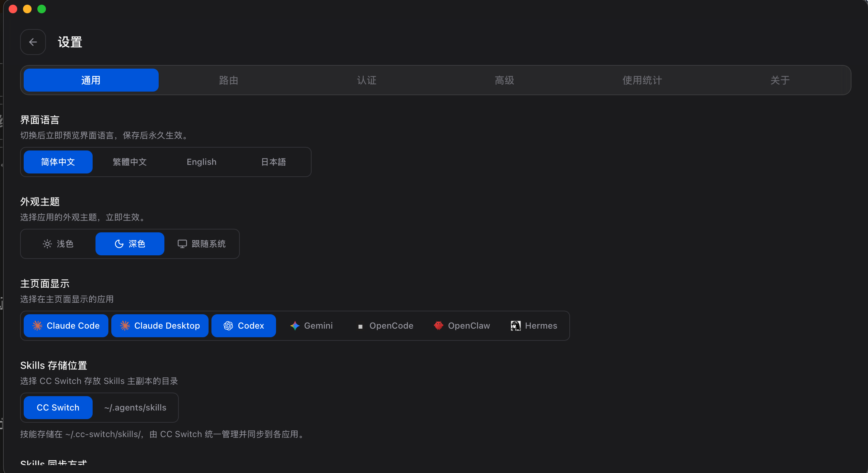This screenshot has width=868, height=473.
Task: Select ~/.agents/skills storage location
Action: coord(135,408)
